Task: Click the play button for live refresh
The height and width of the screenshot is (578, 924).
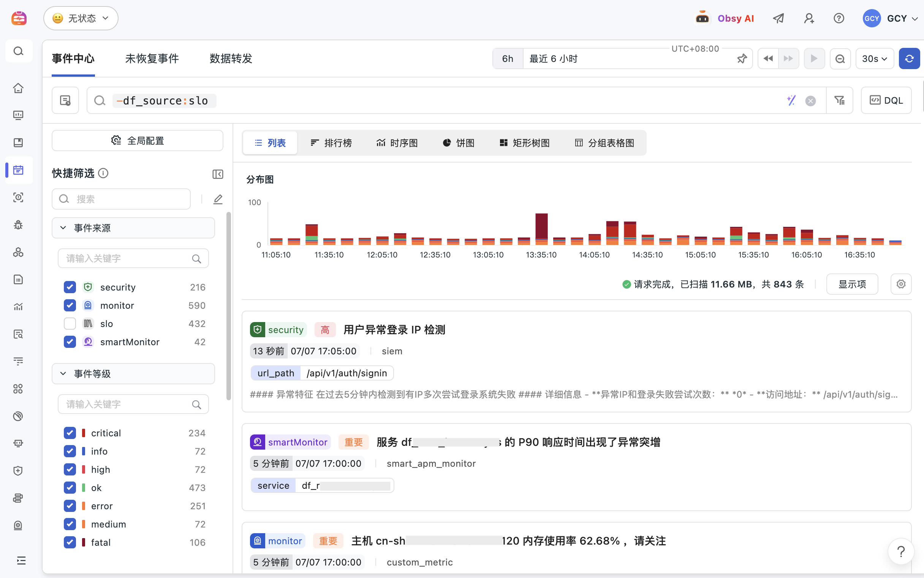Action: (814, 58)
